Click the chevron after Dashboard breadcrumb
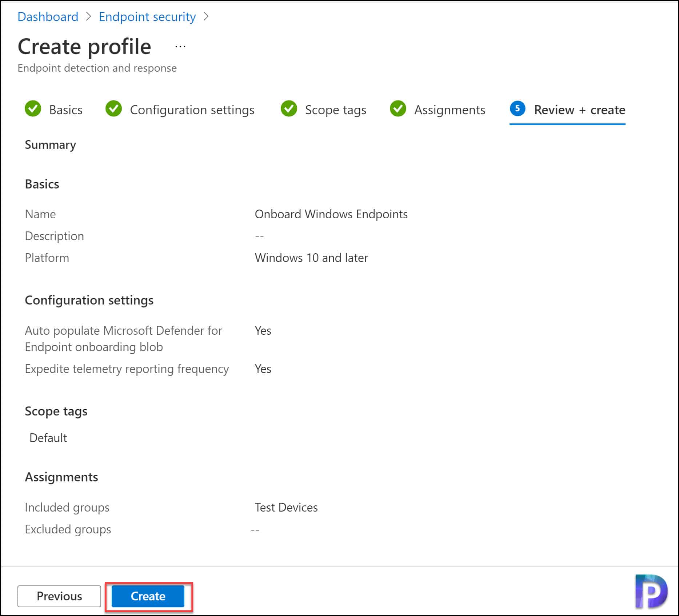The height and width of the screenshot is (616, 679). point(89,17)
